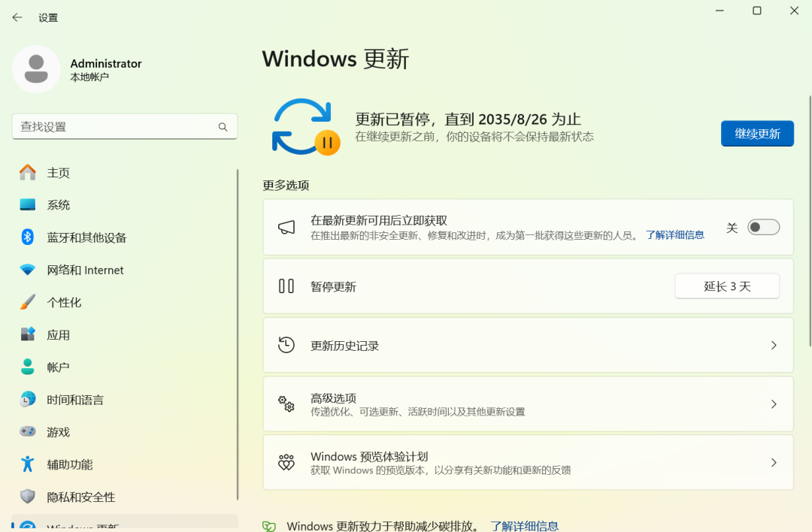Open 游戏 settings category
Screen dimensions: 812x532
pos(124,431)
